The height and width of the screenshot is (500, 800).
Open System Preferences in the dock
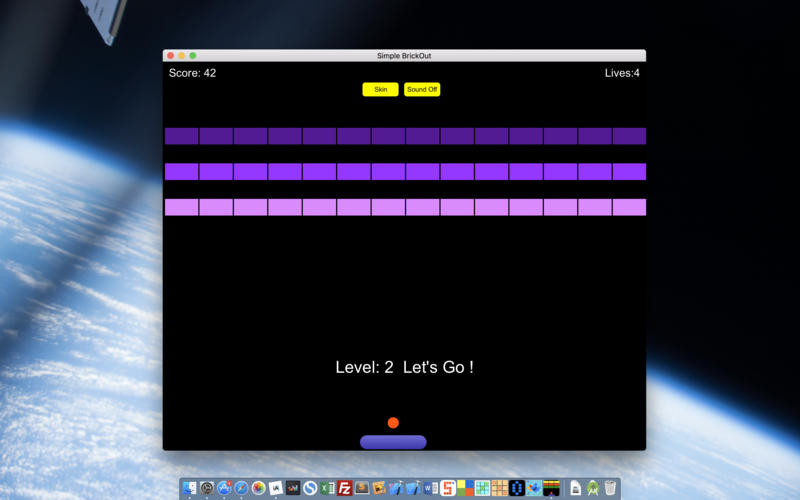coord(207,488)
